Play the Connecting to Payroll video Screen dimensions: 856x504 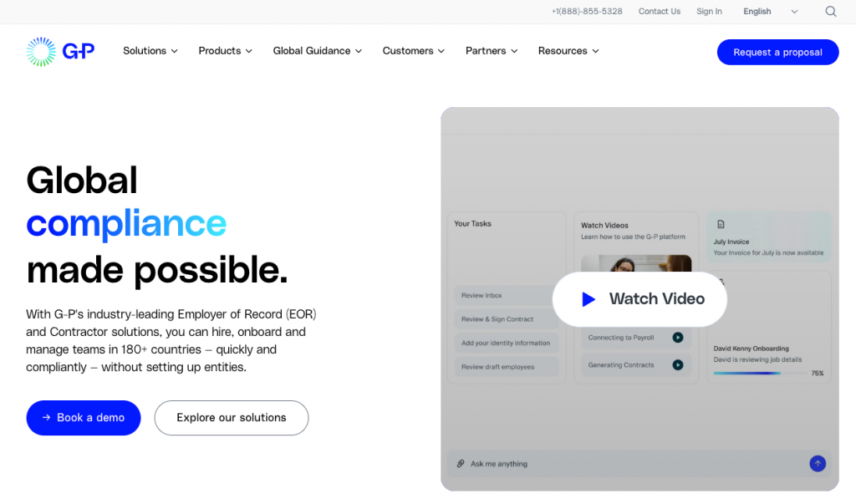click(677, 338)
